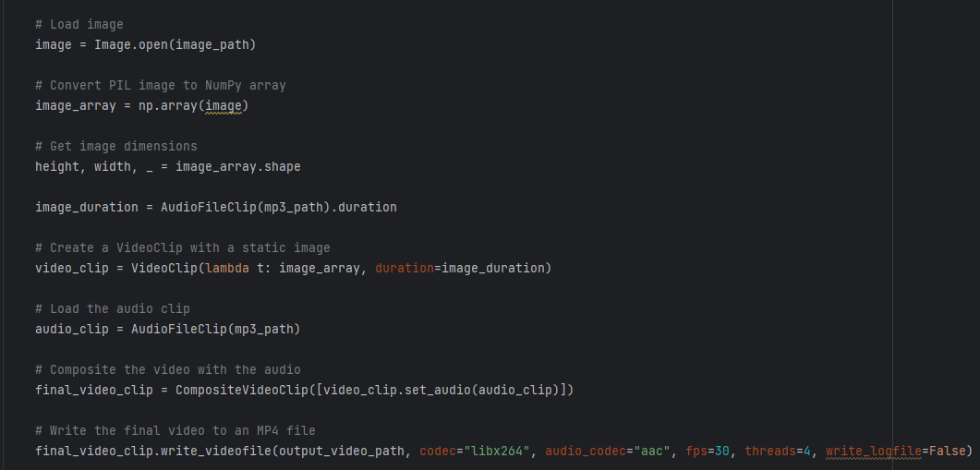Image resolution: width=980 pixels, height=470 pixels.
Task: Click the '# Load image' comment line
Action: point(79,24)
